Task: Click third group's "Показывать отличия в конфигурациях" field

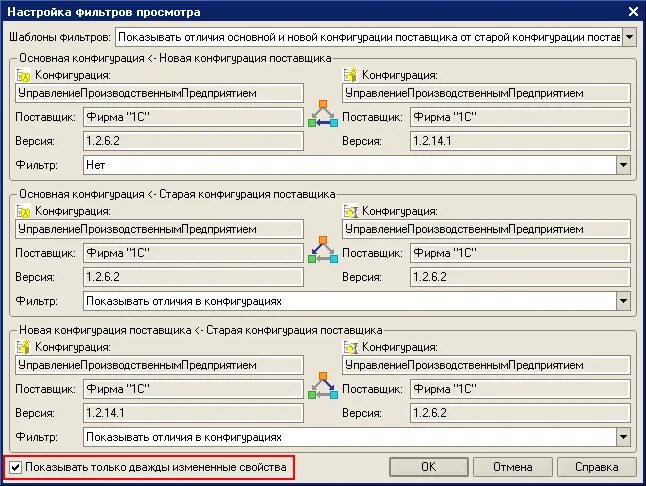Action: pos(350,437)
